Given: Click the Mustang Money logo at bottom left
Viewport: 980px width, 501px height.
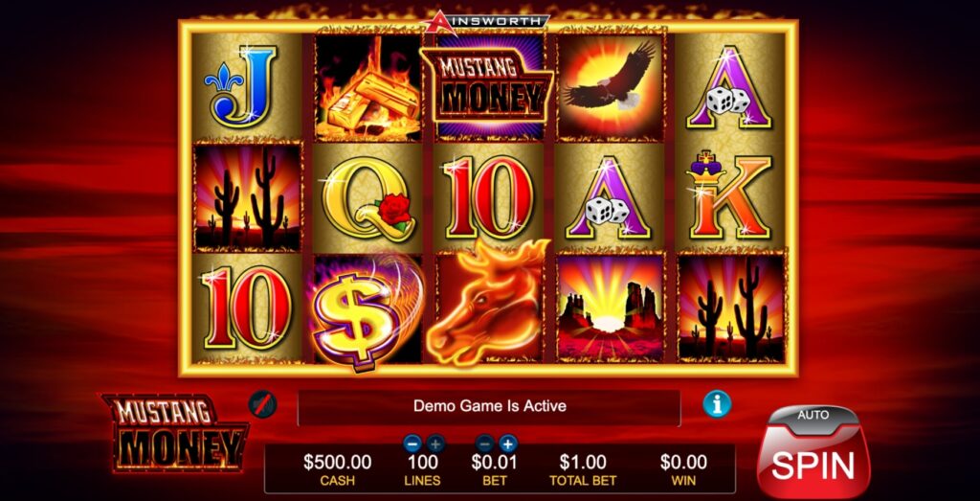Looking at the screenshot, I should pyautogui.click(x=175, y=433).
